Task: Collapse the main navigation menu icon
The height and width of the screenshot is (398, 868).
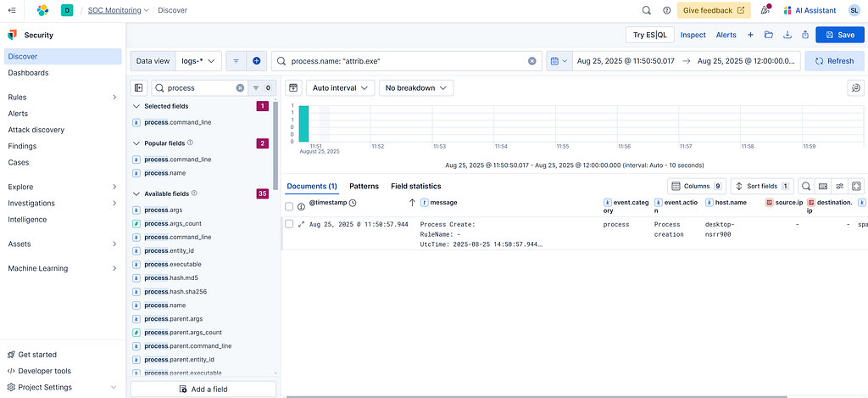Action: click(x=11, y=10)
